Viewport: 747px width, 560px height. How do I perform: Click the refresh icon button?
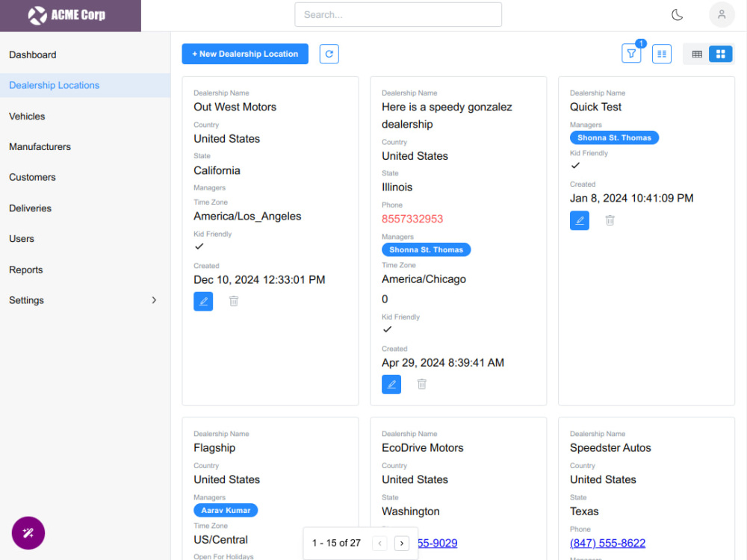coord(329,54)
